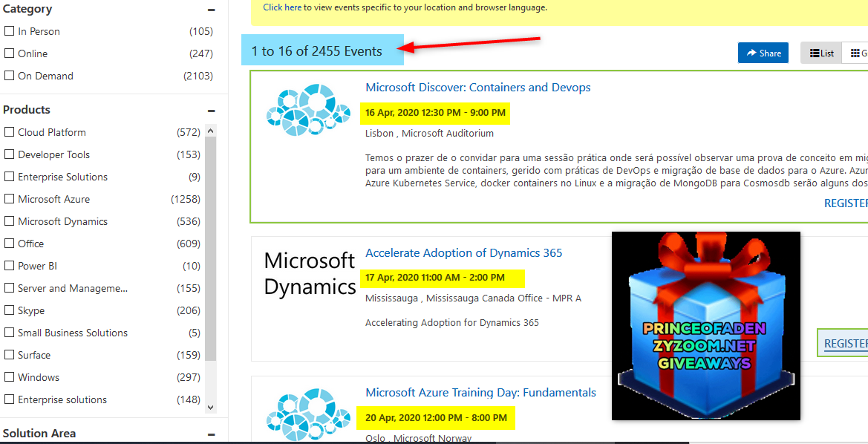Check the On Demand category checkbox

9,75
